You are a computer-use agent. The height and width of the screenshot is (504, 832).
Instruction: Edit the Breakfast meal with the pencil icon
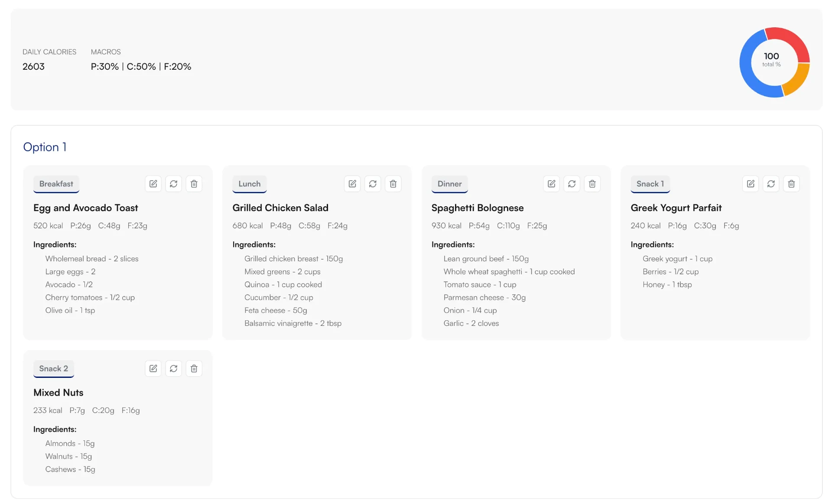click(153, 184)
